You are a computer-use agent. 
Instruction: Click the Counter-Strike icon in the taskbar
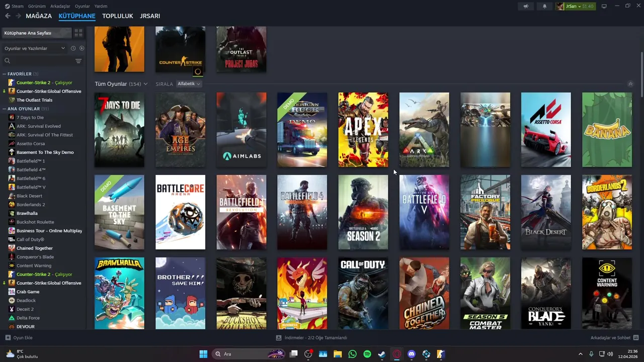pyautogui.click(x=440, y=354)
